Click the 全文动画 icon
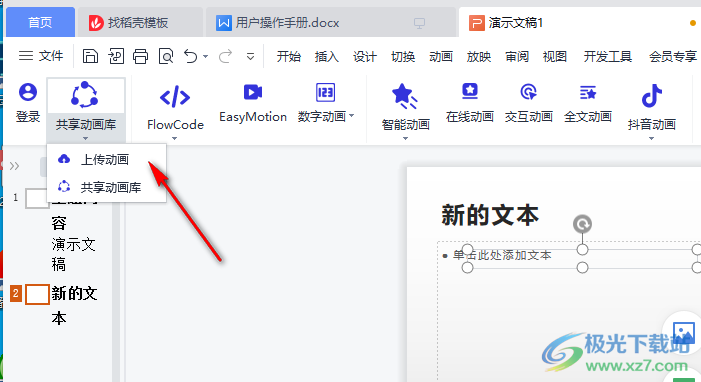The height and width of the screenshot is (382, 701). coord(587,93)
